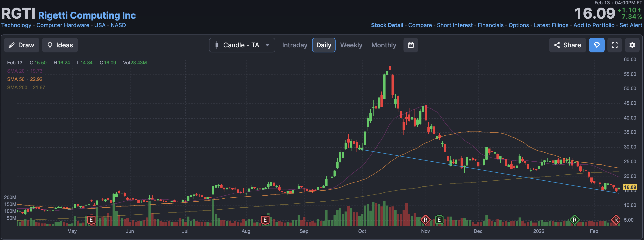Switch to Monthly timeframe

tap(384, 45)
